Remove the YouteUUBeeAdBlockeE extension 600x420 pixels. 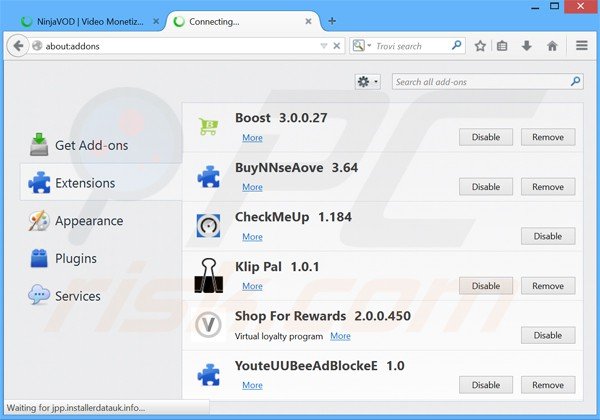tap(548, 385)
